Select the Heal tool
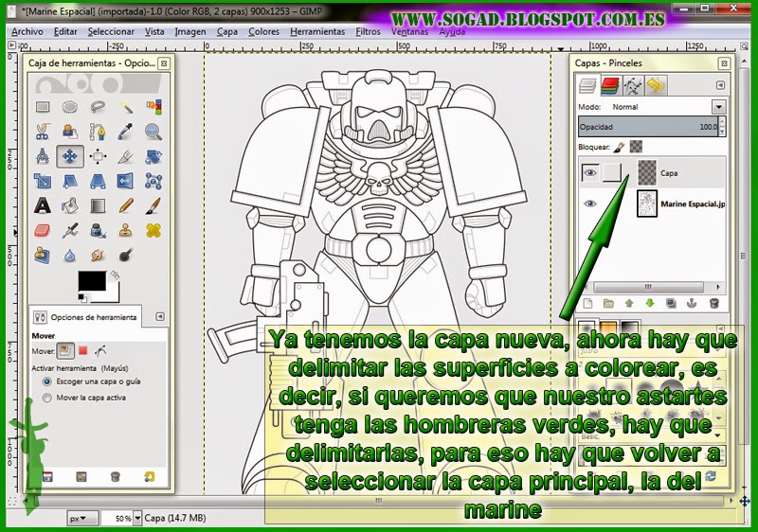The height and width of the screenshot is (532, 758). point(153,230)
